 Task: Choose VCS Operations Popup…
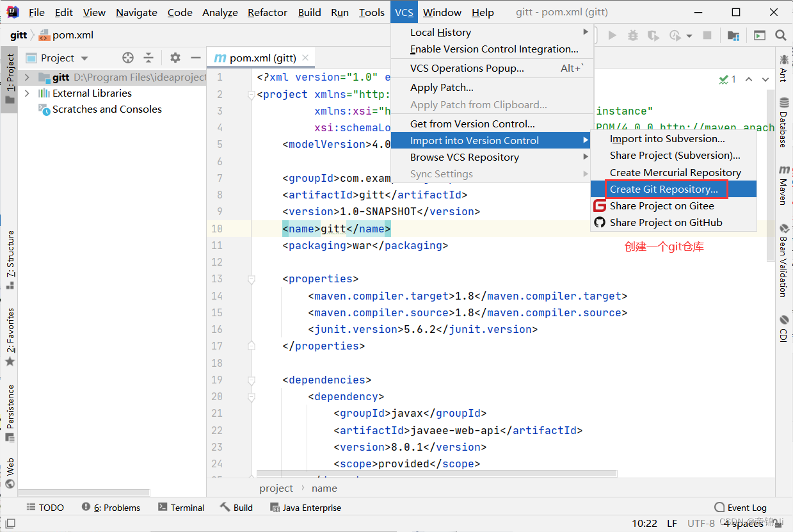point(492,69)
